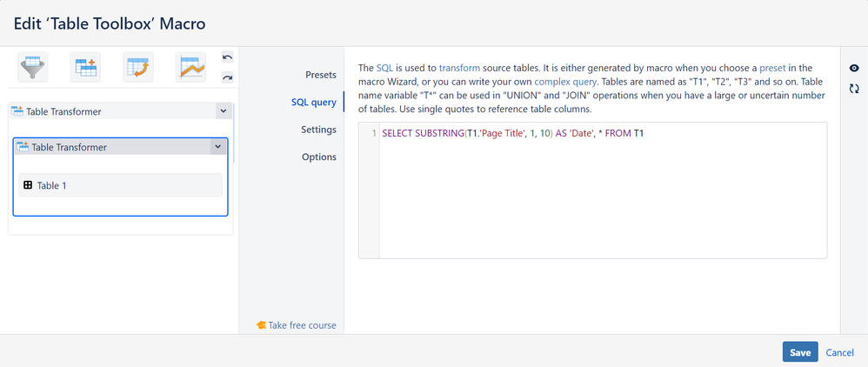Add the Table Transformer macro icon

point(85,66)
